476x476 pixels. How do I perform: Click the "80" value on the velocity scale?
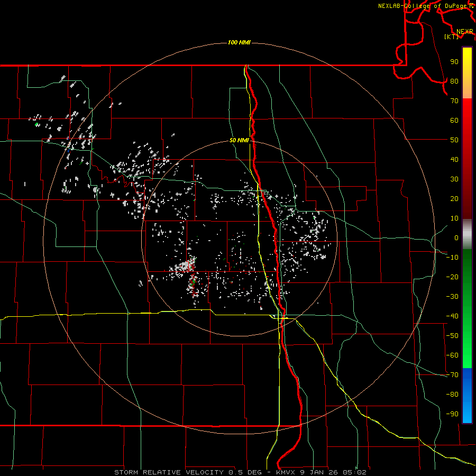(x=454, y=81)
